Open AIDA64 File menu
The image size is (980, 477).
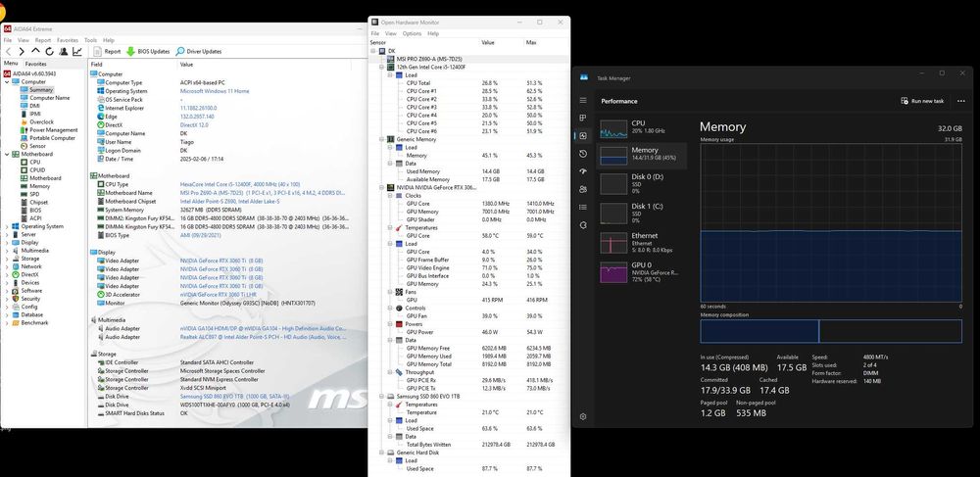tap(8, 40)
